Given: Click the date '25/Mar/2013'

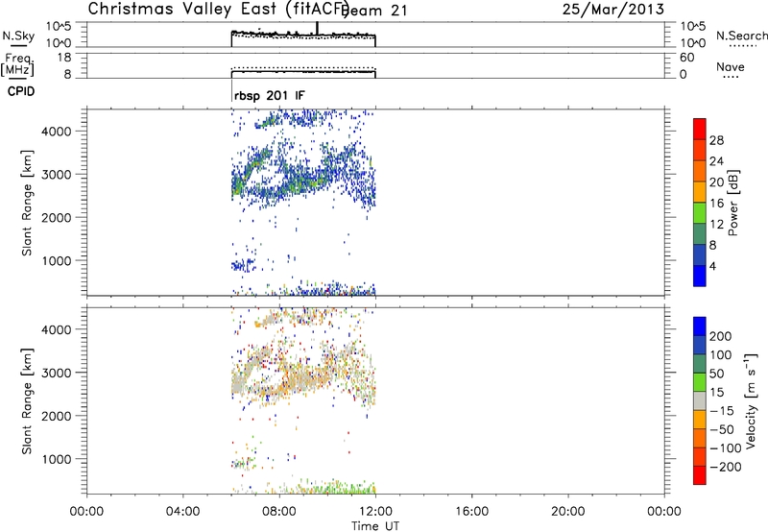Looking at the screenshot, I should point(613,10).
